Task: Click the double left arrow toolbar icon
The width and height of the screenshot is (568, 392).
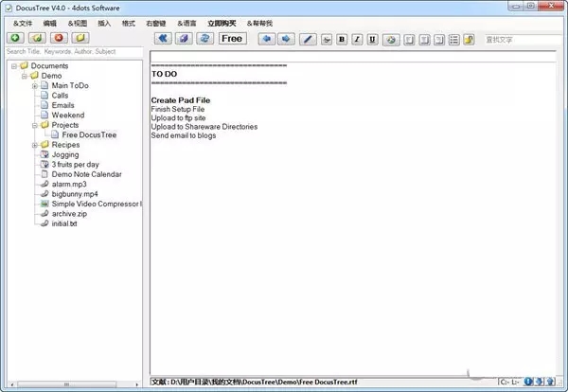Action: pyautogui.click(x=163, y=39)
